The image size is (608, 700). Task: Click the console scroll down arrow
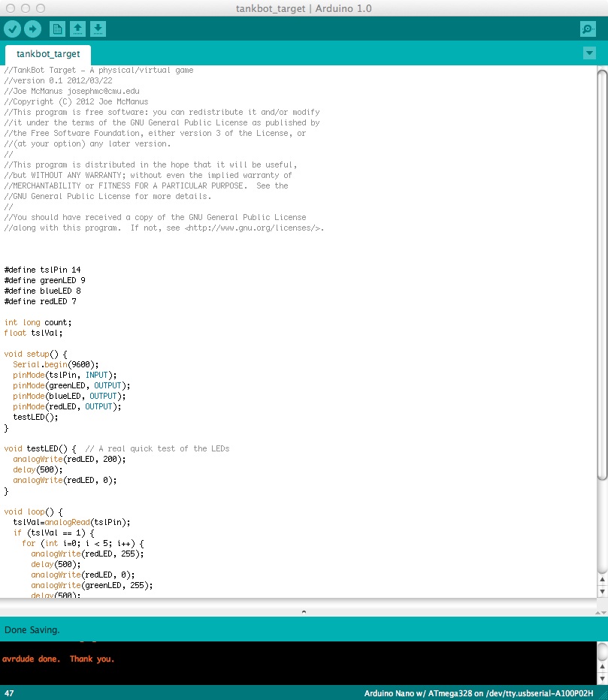click(x=602, y=678)
